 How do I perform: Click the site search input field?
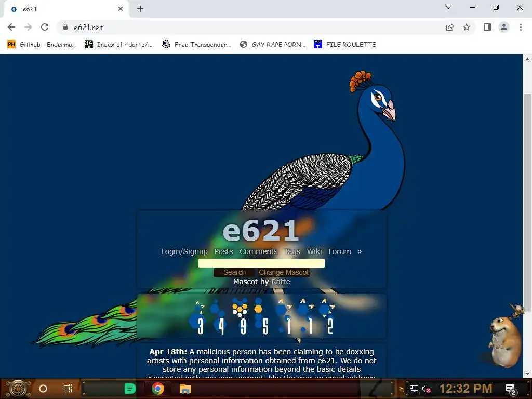coord(261,263)
